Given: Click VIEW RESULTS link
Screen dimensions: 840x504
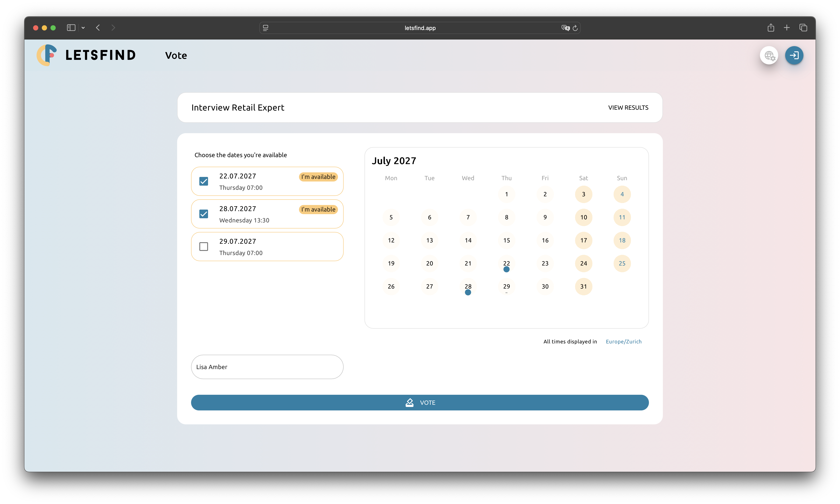Looking at the screenshot, I should click(628, 108).
